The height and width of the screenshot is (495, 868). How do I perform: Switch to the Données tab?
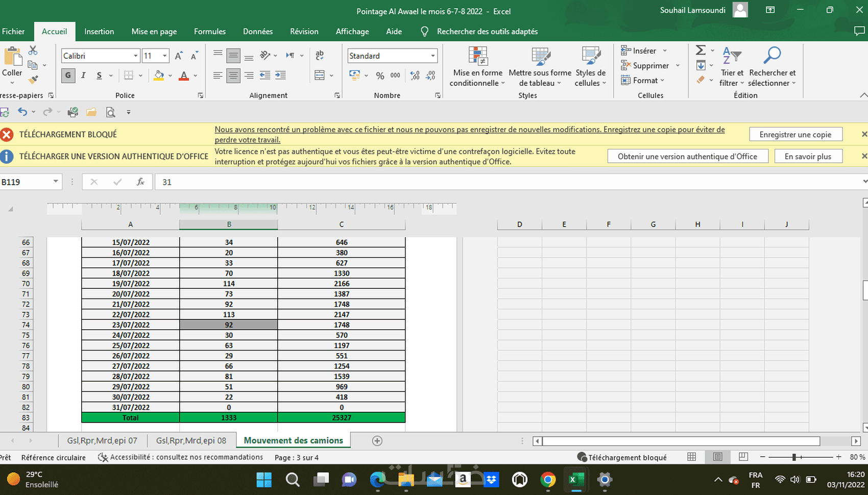[x=258, y=31]
